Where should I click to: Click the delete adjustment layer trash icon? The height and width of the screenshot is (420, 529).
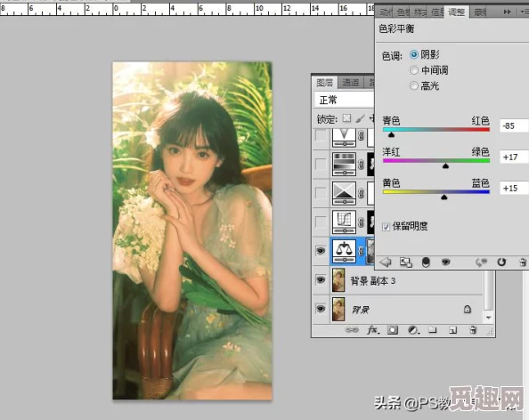(522, 262)
